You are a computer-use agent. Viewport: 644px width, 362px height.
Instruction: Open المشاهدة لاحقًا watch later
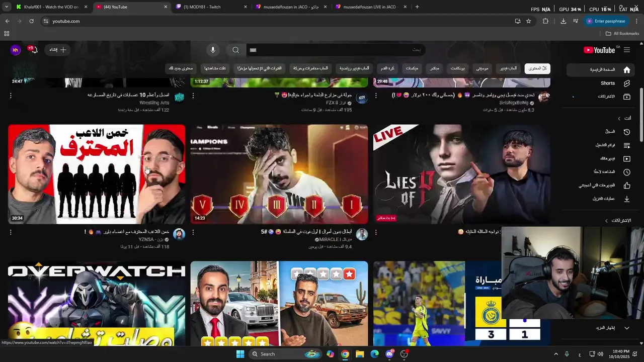point(604,172)
